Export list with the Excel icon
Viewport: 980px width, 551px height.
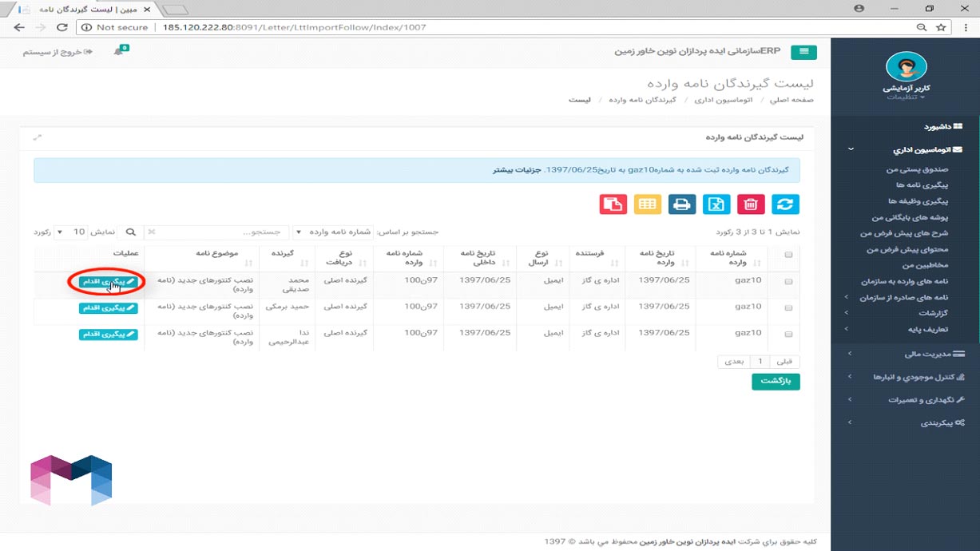click(x=716, y=204)
